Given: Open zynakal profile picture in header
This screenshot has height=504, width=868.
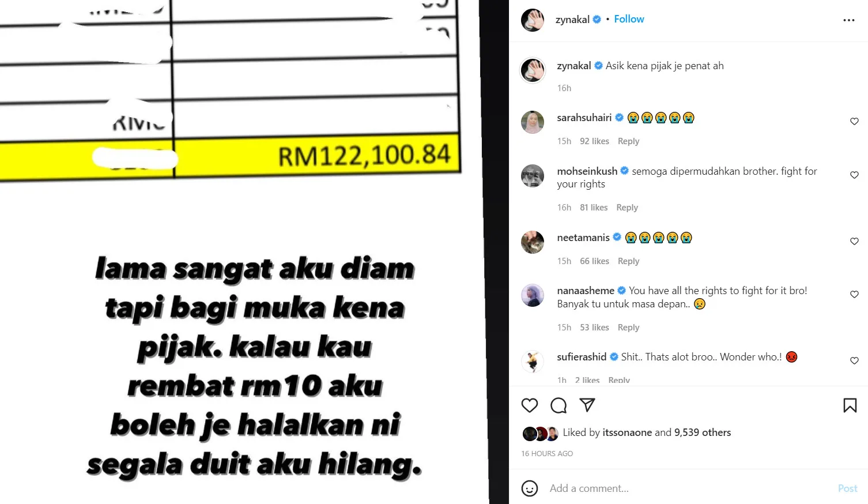Looking at the screenshot, I should click(x=533, y=20).
